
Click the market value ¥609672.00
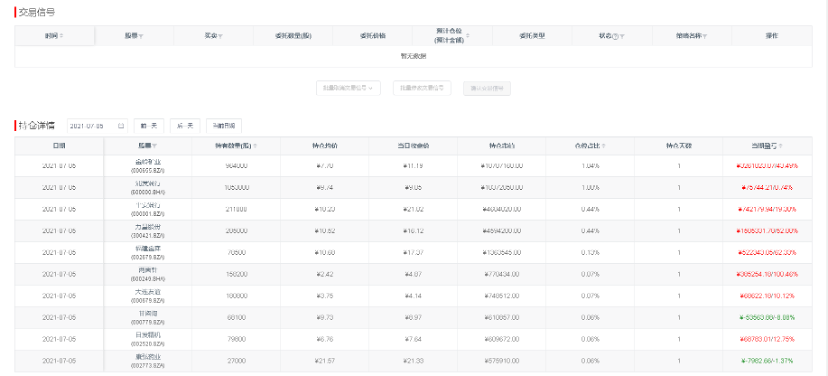pos(502,339)
